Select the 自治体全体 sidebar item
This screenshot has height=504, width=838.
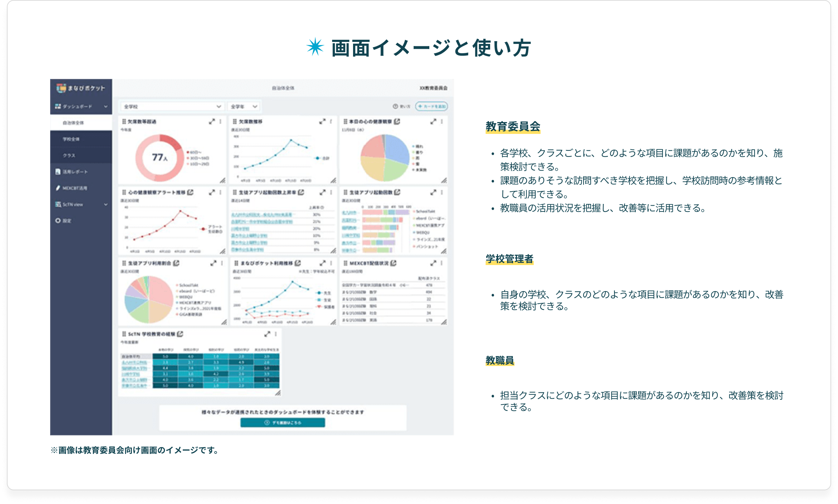coord(81,123)
